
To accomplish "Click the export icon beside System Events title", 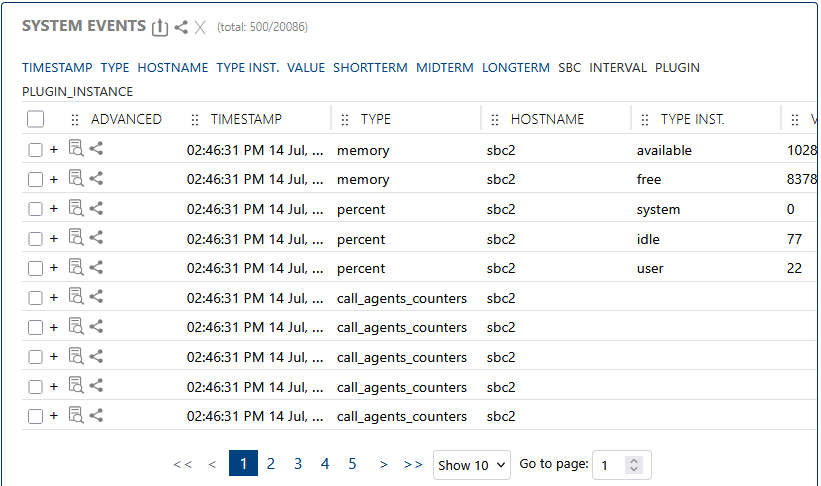I will [160, 27].
